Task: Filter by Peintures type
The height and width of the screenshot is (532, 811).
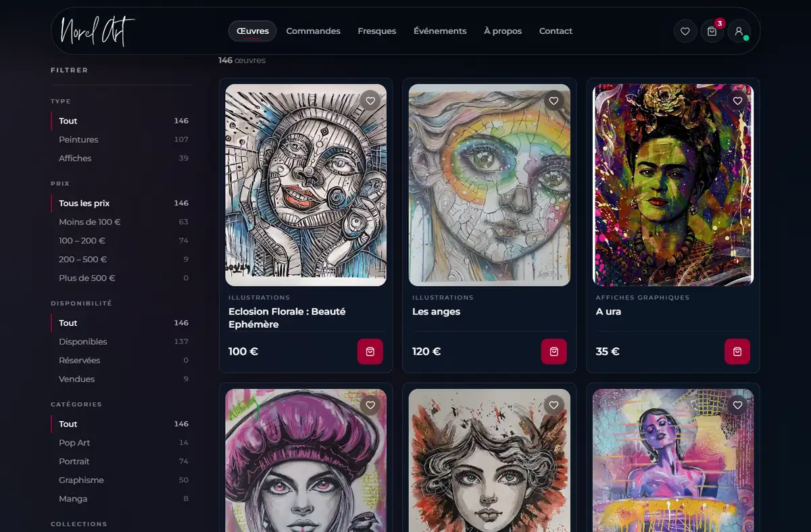Action: pos(120,139)
